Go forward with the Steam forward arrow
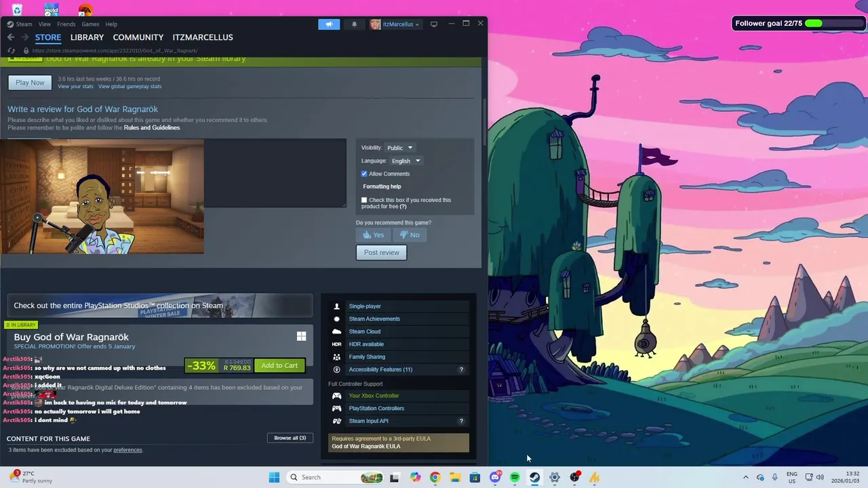Image resolution: width=868 pixels, height=488 pixels. (24, 37)
